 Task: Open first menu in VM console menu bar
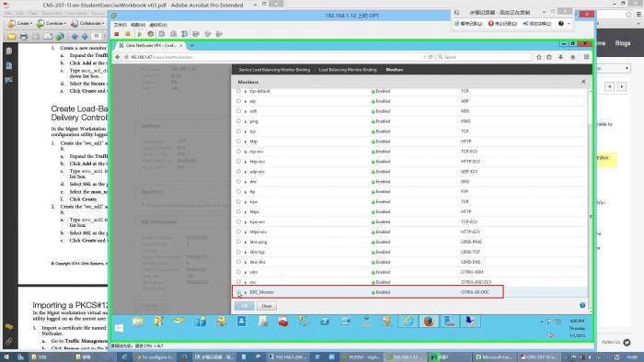pos(121,25)
